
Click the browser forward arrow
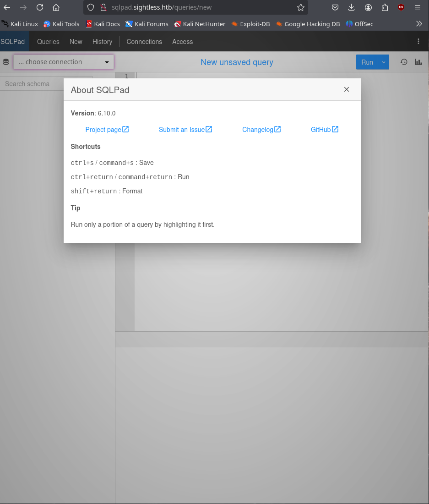point(23,7)
